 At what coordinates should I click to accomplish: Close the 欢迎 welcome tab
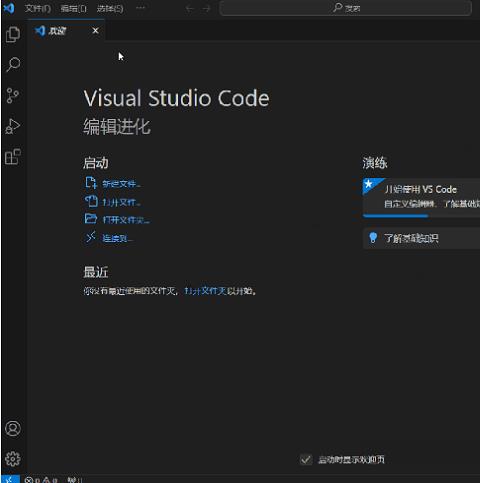click(95, 31)
